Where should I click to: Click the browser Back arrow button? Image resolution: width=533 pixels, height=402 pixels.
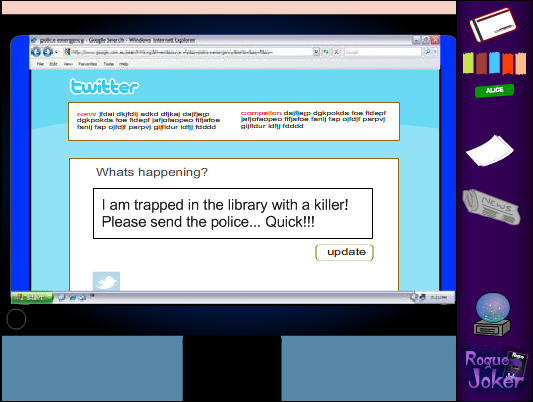point(36,52)
